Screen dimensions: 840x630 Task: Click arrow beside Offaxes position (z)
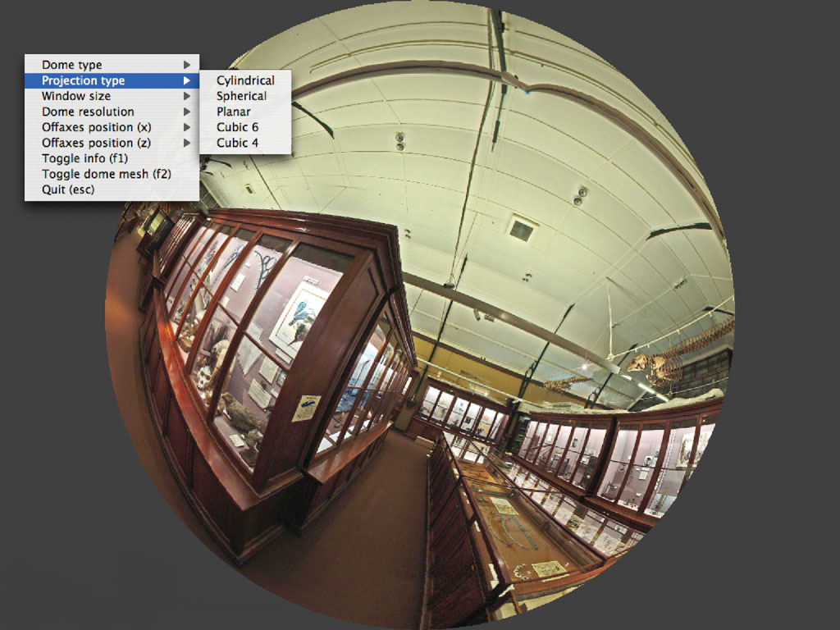[187, 143]
